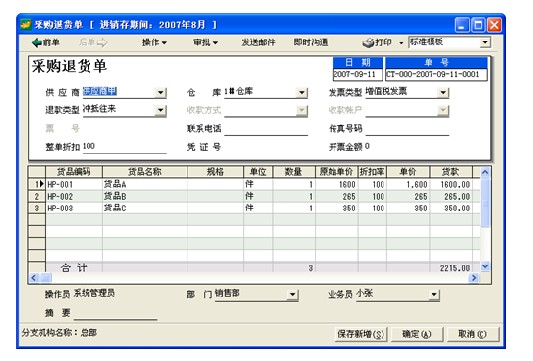Click the 日期 date field

[x=358, y=74]
